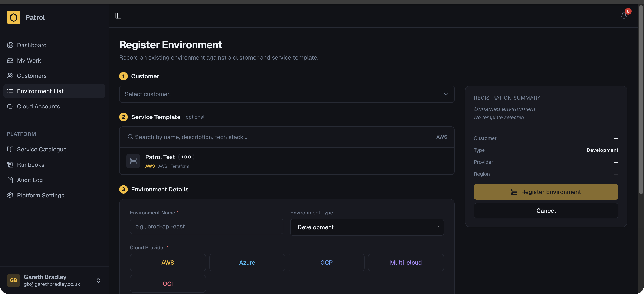Image resolution: width=644 pixels, height=294 pixels.
Task: Open Customers section
Action: click(54, 76)
